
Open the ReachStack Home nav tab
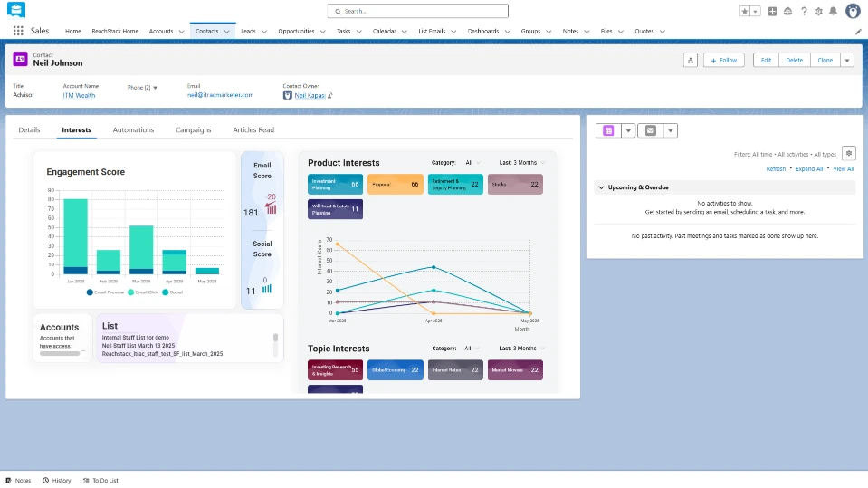coord(115,32)
